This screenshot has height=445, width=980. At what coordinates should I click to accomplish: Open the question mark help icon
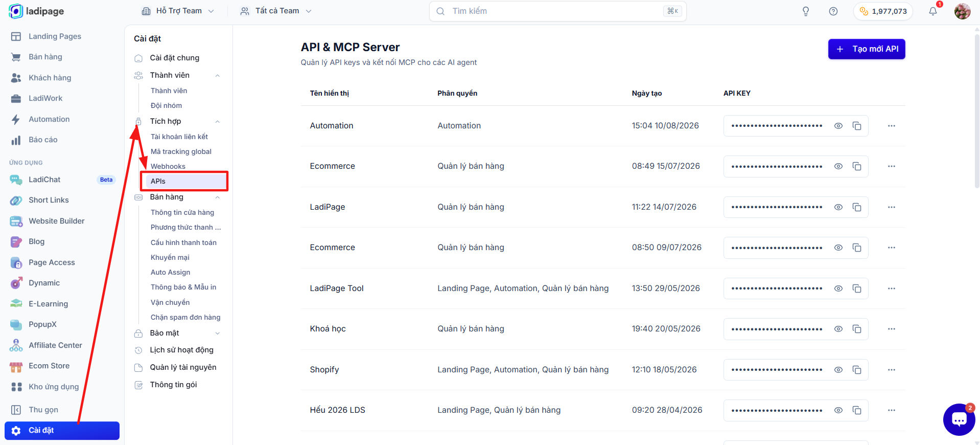click(833, 11)
